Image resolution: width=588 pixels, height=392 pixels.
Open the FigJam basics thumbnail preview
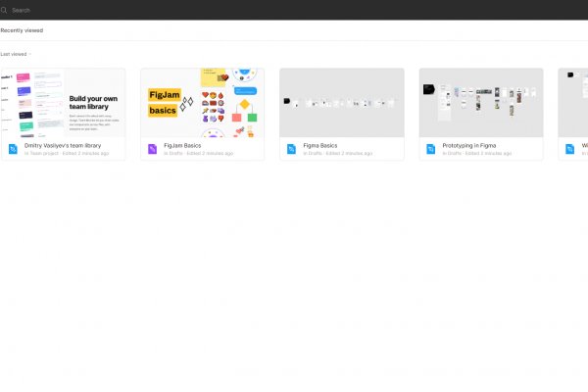pos(203,103)
